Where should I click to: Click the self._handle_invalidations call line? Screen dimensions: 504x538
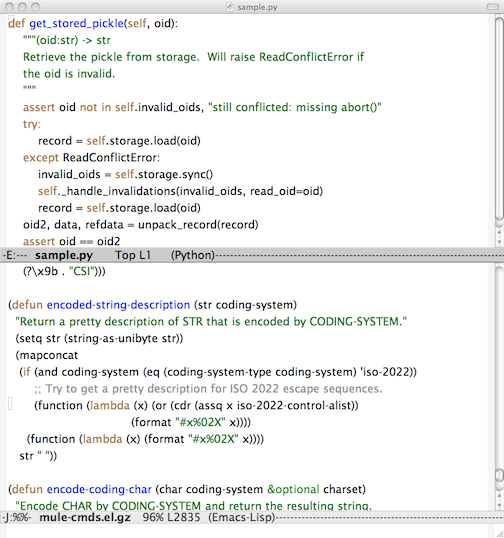click(x=180, y=191)
